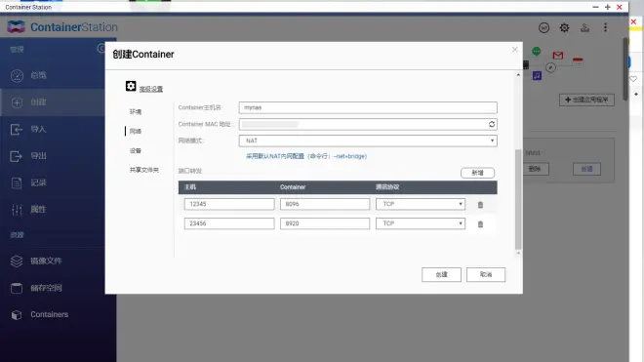Open the TCP protocol dropdown in the first row

click(421, 204)
